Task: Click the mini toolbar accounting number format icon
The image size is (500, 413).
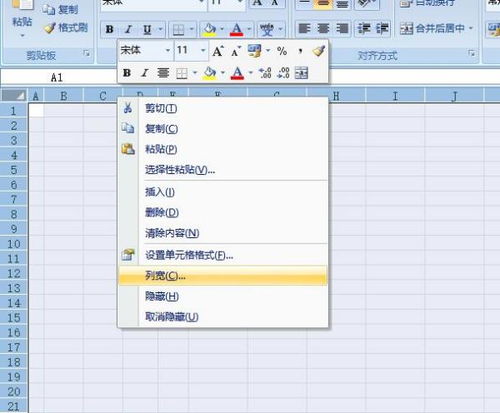Action: [x=254, y=51]
